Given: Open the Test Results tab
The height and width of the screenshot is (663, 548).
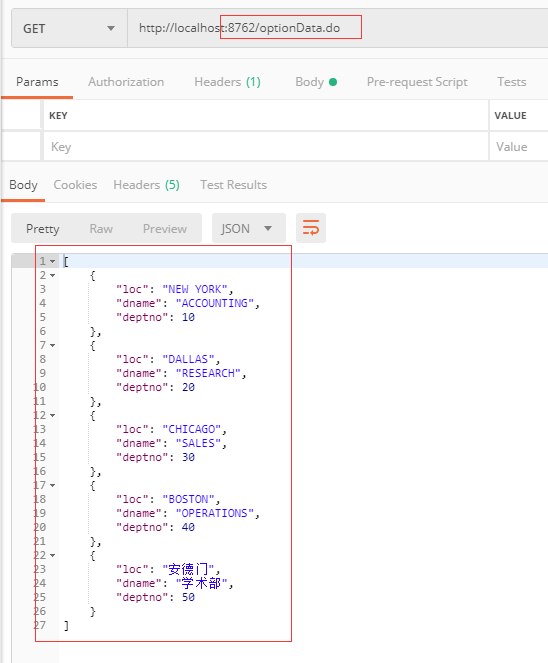Looking at the screenshot, I should tap(233, 185).
